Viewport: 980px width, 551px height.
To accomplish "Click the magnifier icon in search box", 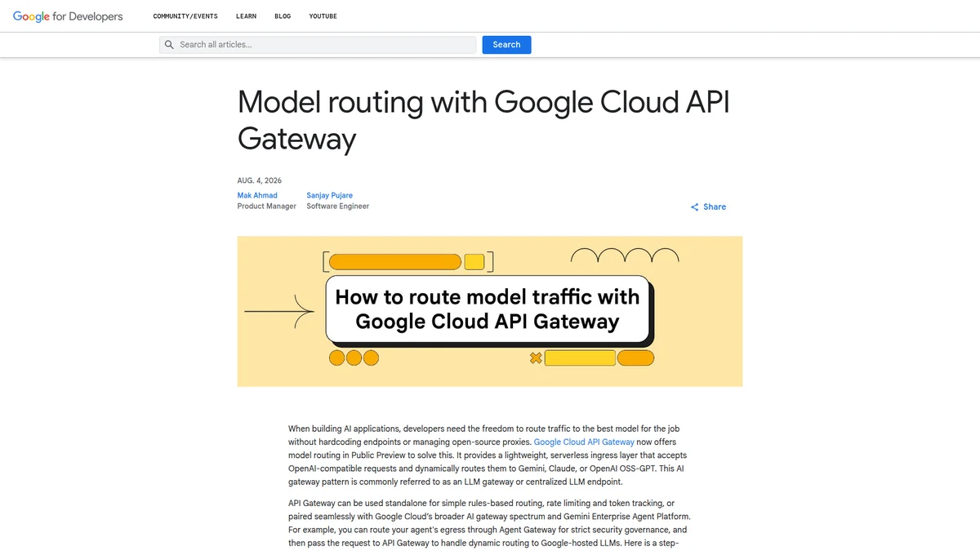I will (x=170, y=45).
